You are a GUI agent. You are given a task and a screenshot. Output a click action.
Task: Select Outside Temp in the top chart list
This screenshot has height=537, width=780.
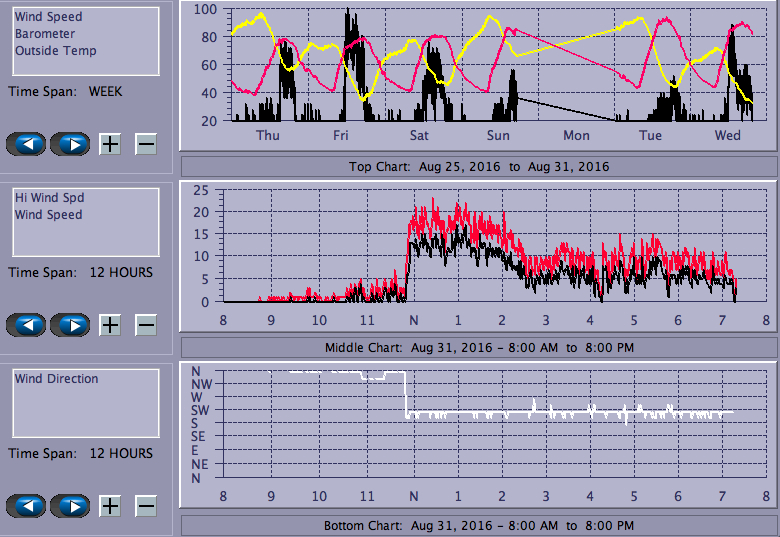tap(55, 51)
